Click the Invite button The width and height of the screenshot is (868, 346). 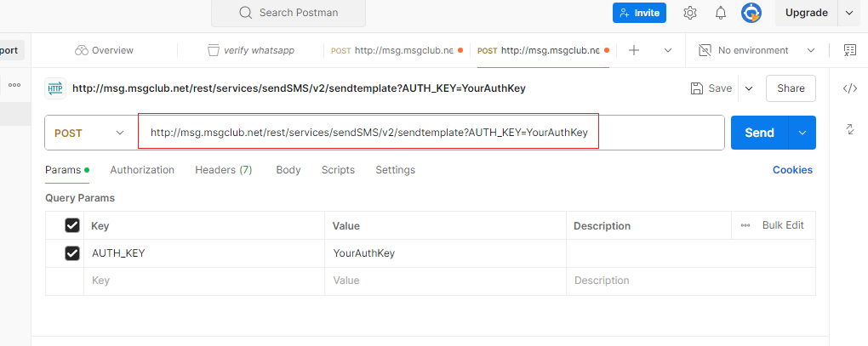[639, 13]
